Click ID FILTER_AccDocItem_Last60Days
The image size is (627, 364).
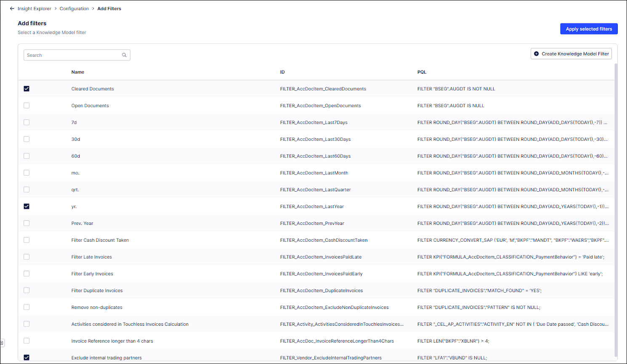pyautogui.click(x=316, y=156)
